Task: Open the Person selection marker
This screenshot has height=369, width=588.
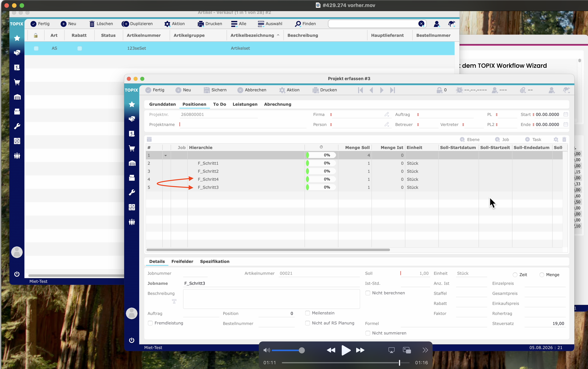Action: [331, 124]
